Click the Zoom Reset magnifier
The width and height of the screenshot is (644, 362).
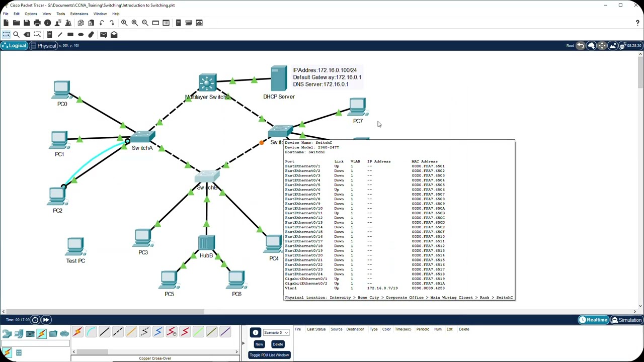(134, 23)
